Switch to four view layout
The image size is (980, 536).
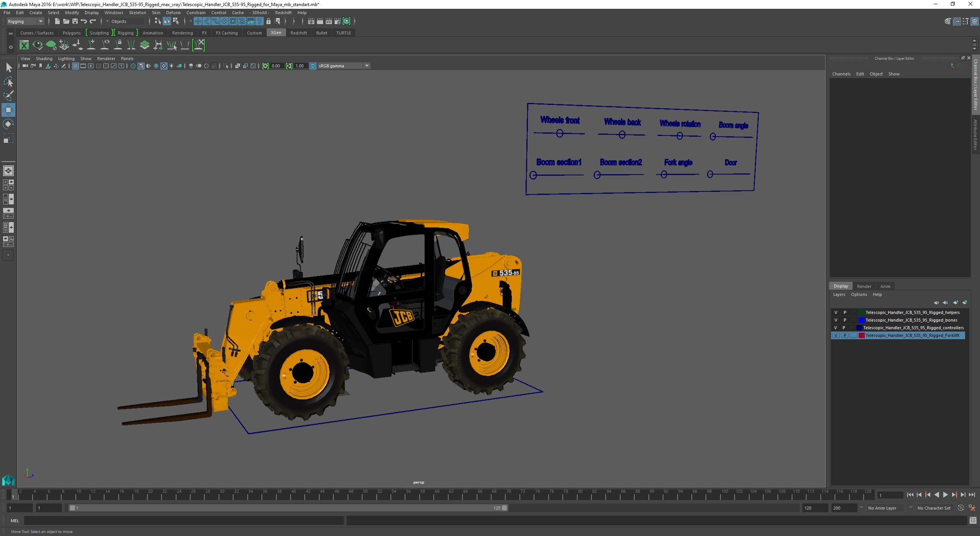(x=8, y=185)
